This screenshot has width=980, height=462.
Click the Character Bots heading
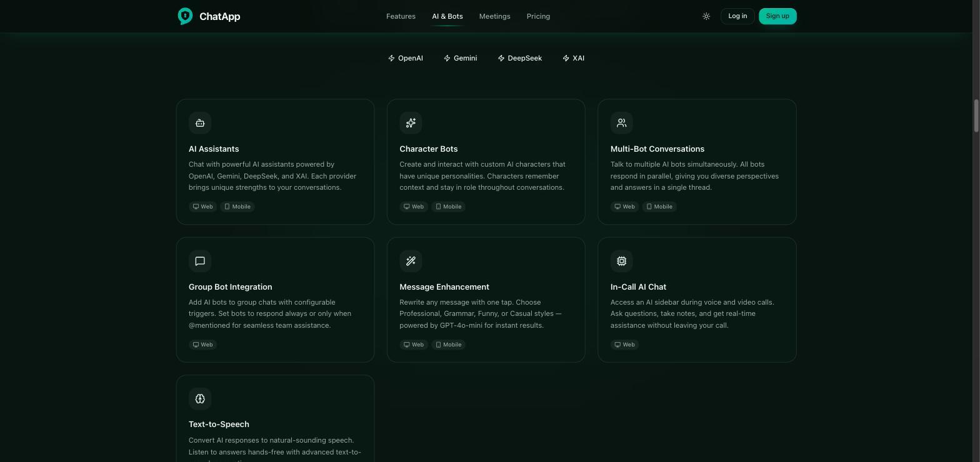(429, 149)
